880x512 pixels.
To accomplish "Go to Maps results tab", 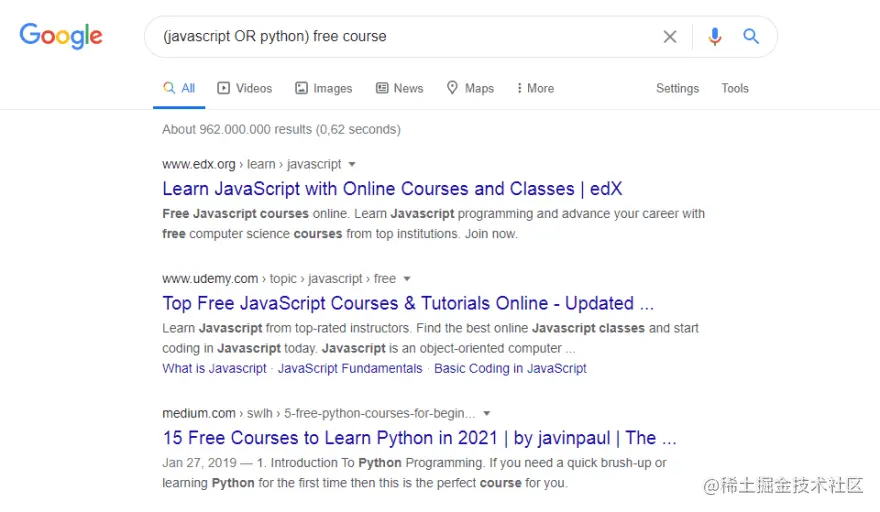I will click(x=470, y=88).
